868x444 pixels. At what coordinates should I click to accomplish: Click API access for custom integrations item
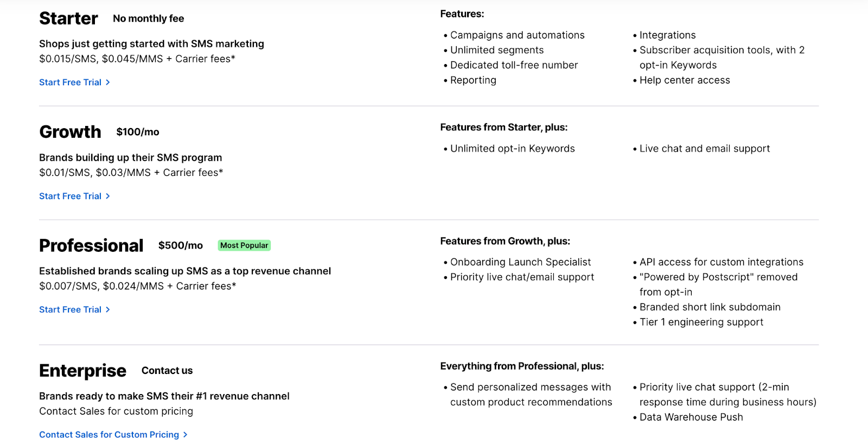point(721,262)
